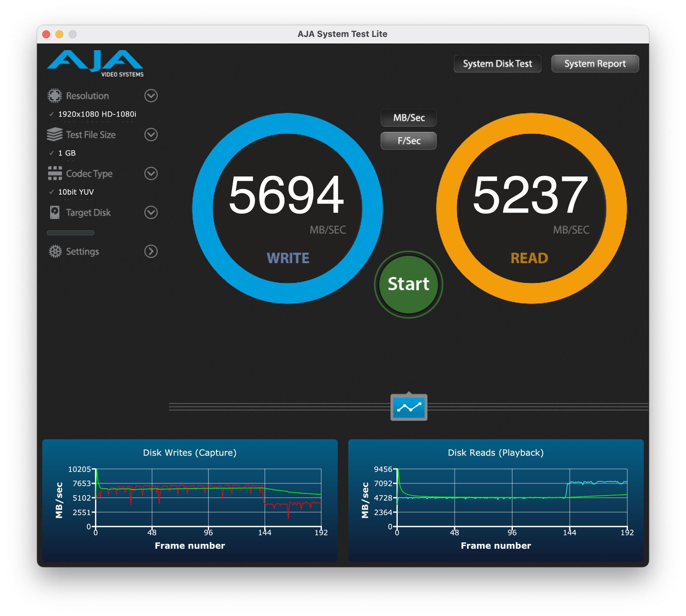Click the Settings gear icon
The width and height of the screenshot is (686, 616).
coord(55,251)
